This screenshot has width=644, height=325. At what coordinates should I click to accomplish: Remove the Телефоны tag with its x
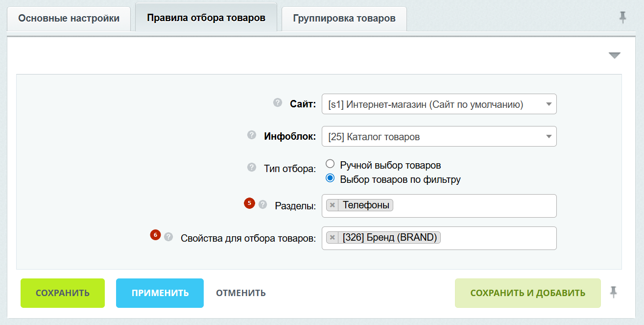[x=333, y=205]
